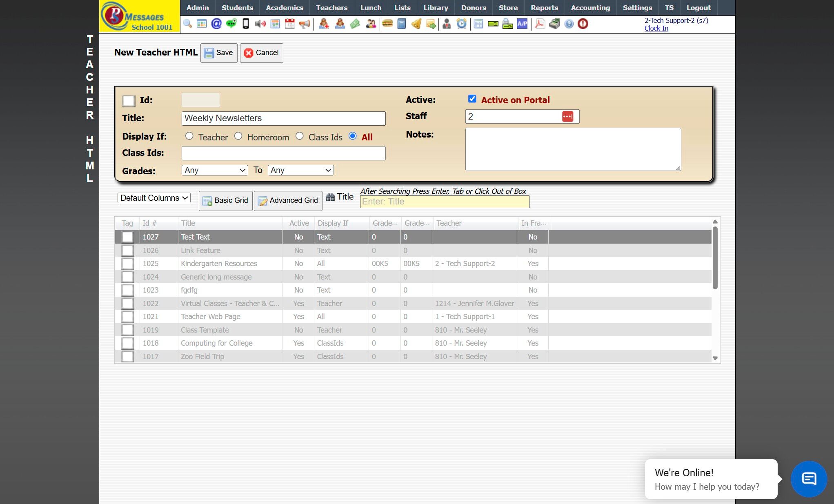
Task: Open the Academics menu
Action: (284, 8)
